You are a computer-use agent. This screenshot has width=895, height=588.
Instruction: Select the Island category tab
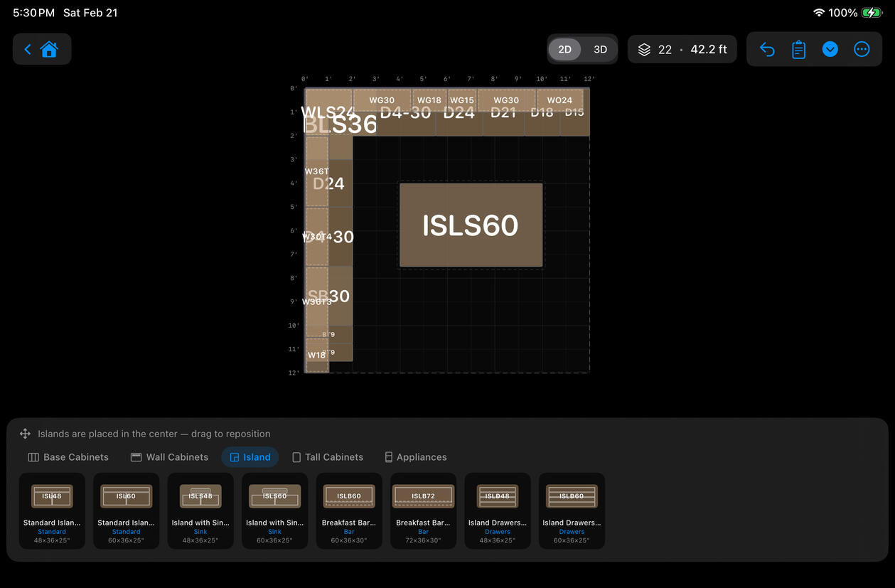pyautogui.click(x=250, y=457)
